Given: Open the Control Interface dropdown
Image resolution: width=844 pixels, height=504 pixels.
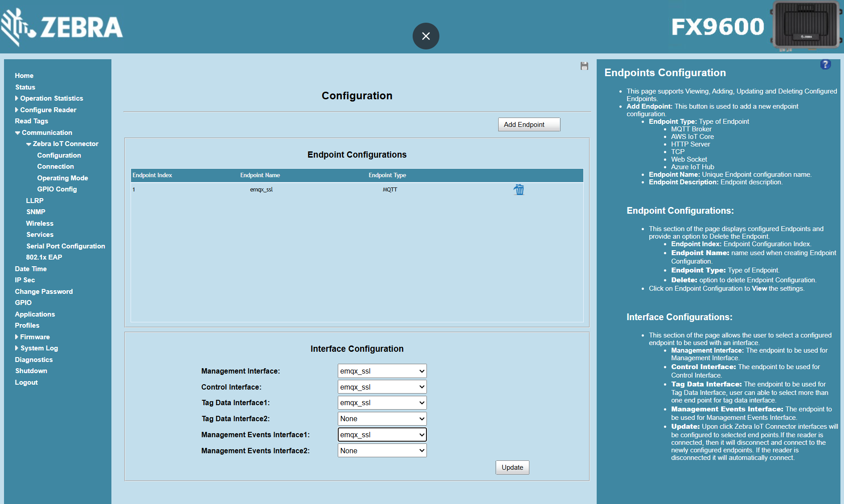Looking at the screenshot, I should [x=382, y=387].
